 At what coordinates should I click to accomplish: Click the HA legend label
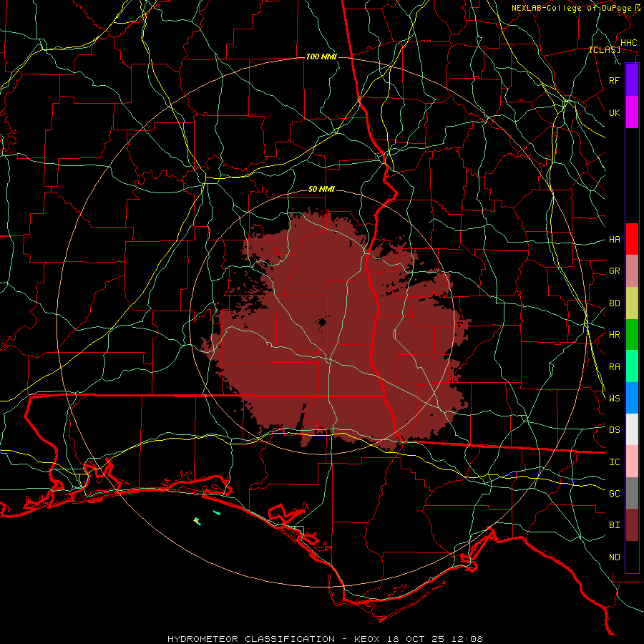click(x=614, y=240)
